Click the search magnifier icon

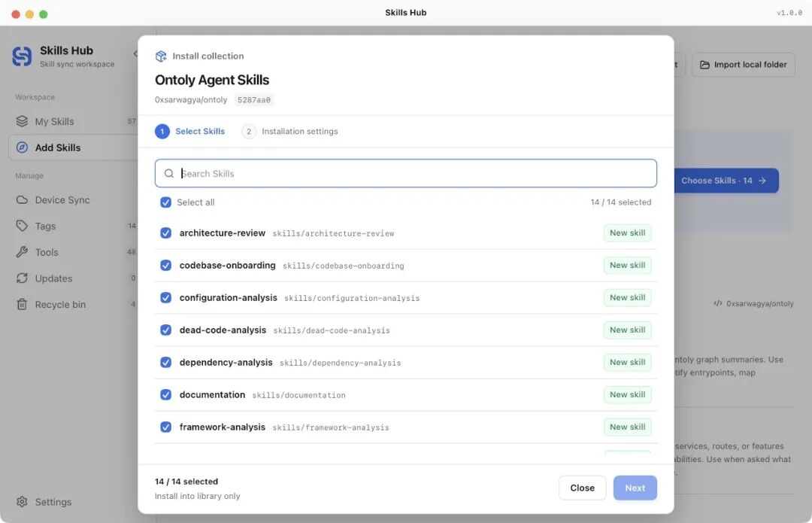pyautogui.click(x=169, y=173)
